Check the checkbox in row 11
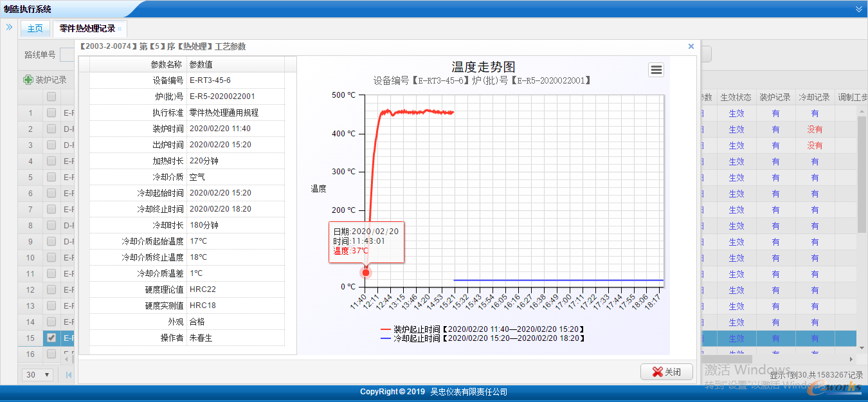Screen dimensions: 868x402 pyautogui.click(x=51, y=273)
